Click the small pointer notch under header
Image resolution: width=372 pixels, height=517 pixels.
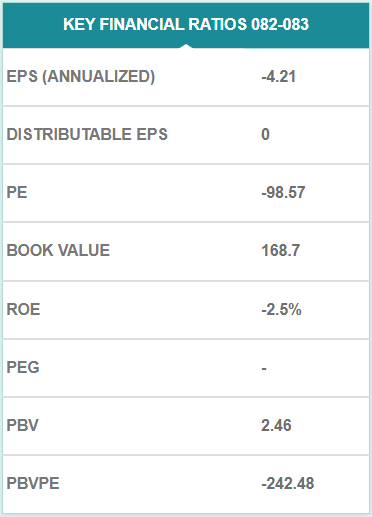[x=186, y=46]
